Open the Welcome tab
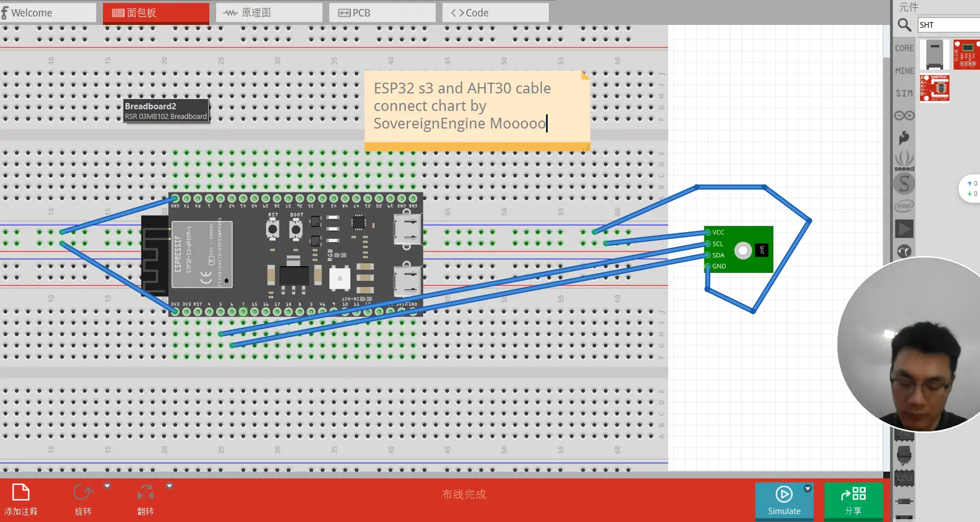 [49, 12]
